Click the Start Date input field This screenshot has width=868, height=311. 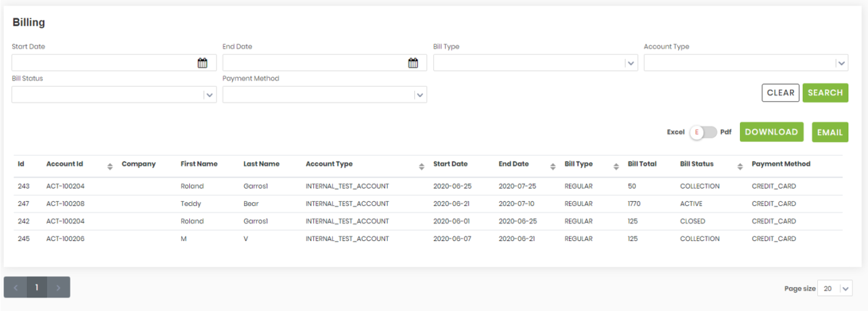click(102, 63)
